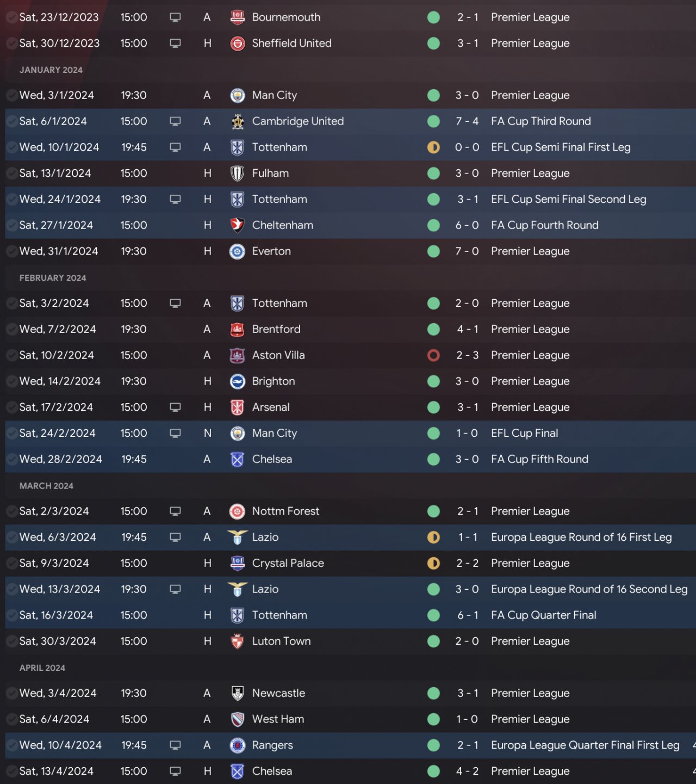Click the yellow draw indicator for Crystal Palace
The height and width of the screenshot is (784, 696).
433,563
